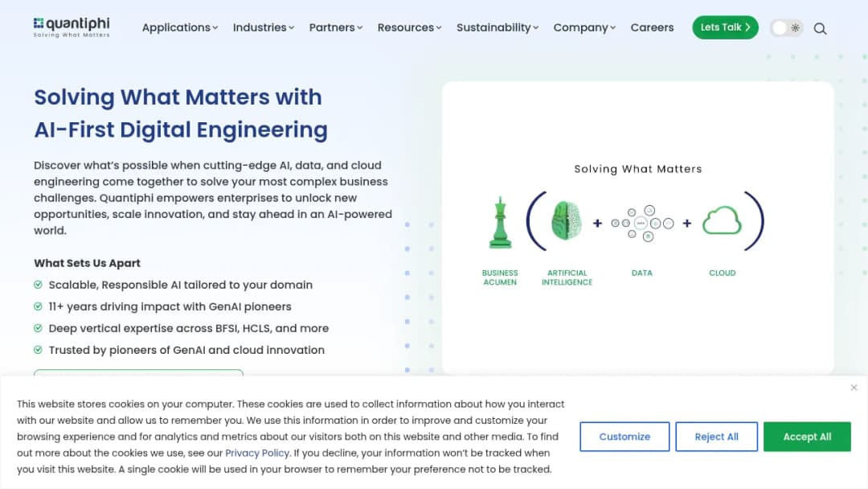Open the search magnifier icon
The image size is (868, 489).
(x=820, y=28)
